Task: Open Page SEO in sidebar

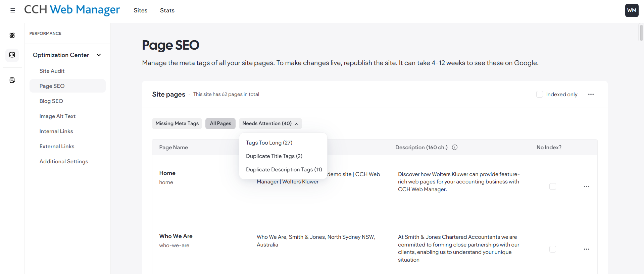Action: [67, 86]
